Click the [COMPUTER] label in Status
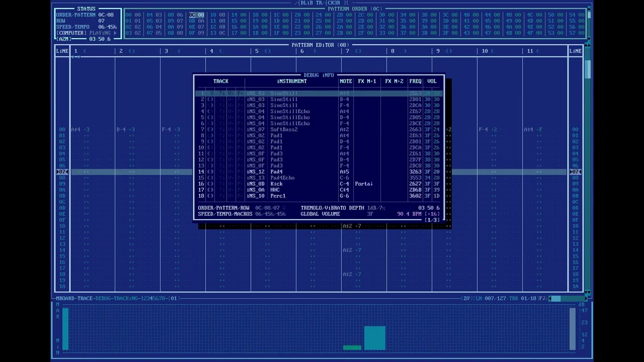This screenshot has width=644, height=362. coord(71,33)
